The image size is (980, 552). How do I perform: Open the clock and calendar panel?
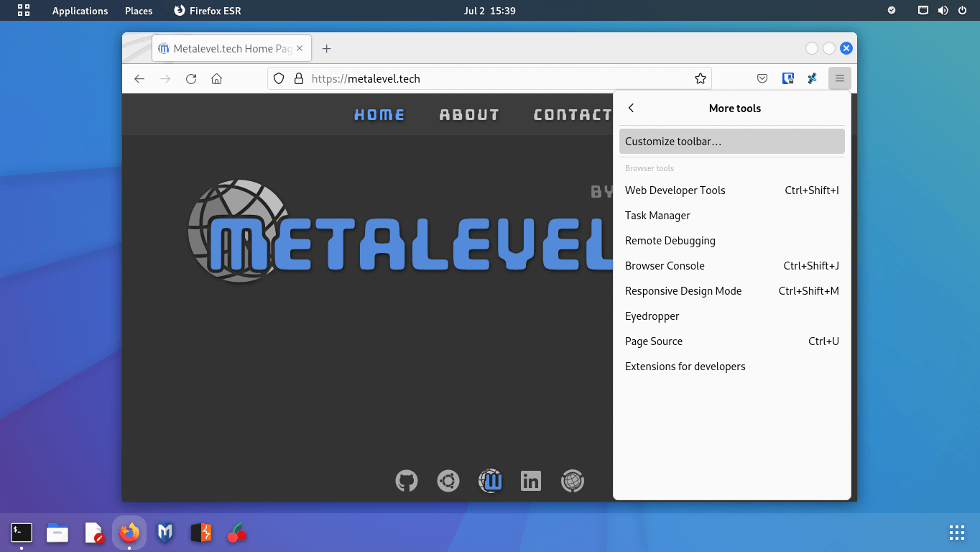[490, 11]
